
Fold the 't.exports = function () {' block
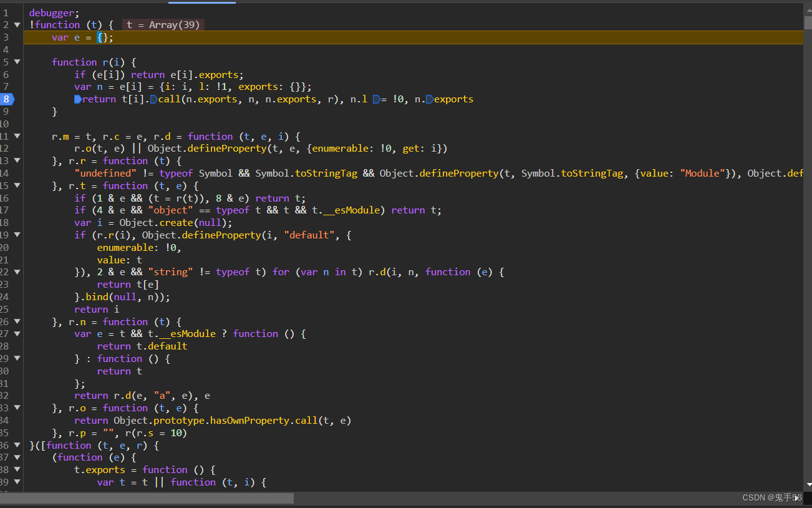tap(17, 469)
